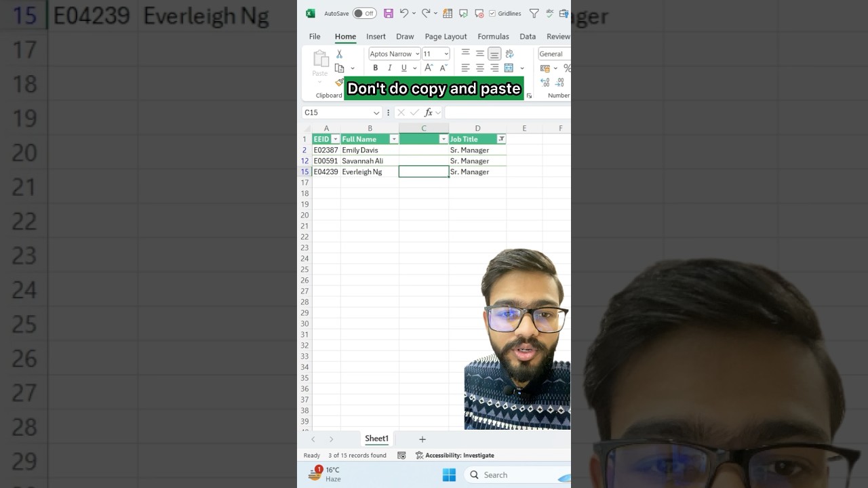This screenshot has width=868, height=488.
Task: Open the weather widget showing 16°C Haze
Action: (x=325, y=474)
